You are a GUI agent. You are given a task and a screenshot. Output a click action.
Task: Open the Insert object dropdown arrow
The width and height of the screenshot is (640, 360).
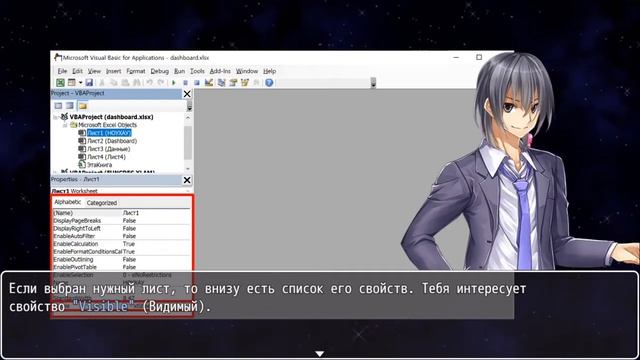click(x=80, y=83)
